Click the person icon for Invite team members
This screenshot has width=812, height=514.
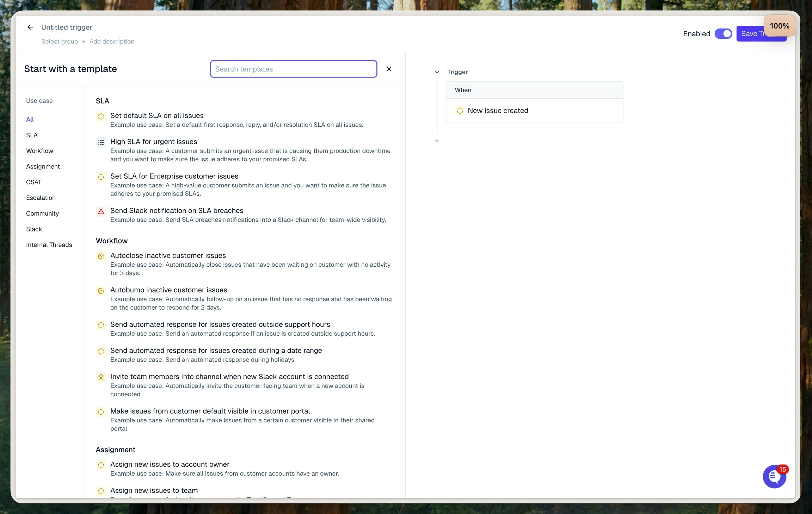(101, 377)
